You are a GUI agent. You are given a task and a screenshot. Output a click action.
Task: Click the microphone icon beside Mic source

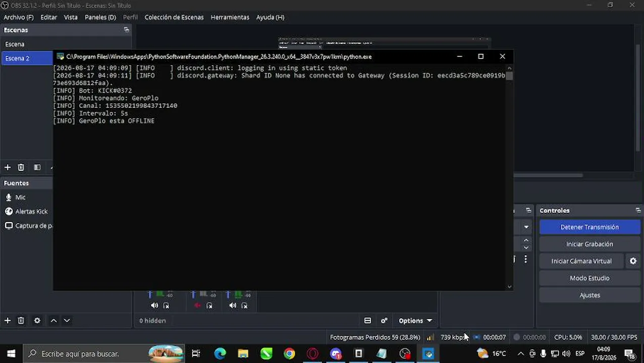click(x=9, y=198)
